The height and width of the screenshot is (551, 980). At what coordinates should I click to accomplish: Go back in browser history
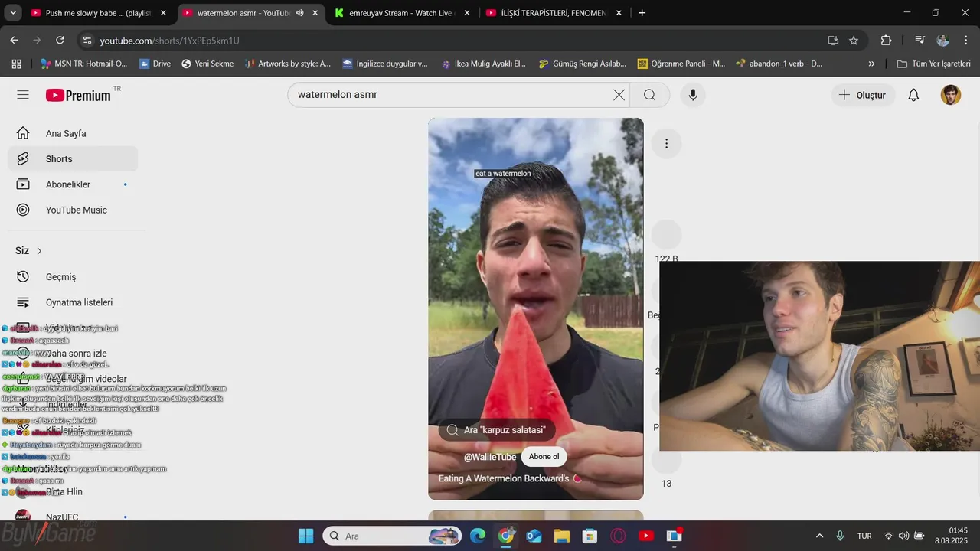pos(14,40)
